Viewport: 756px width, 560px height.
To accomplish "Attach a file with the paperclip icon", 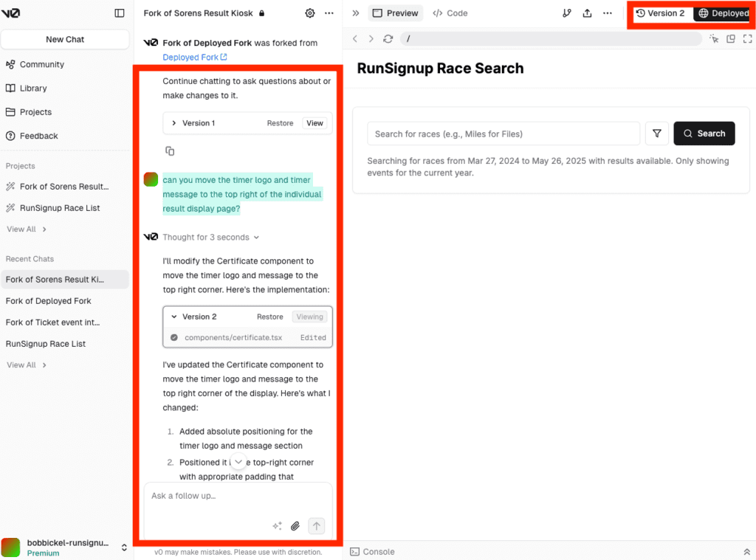I will 295,526.
